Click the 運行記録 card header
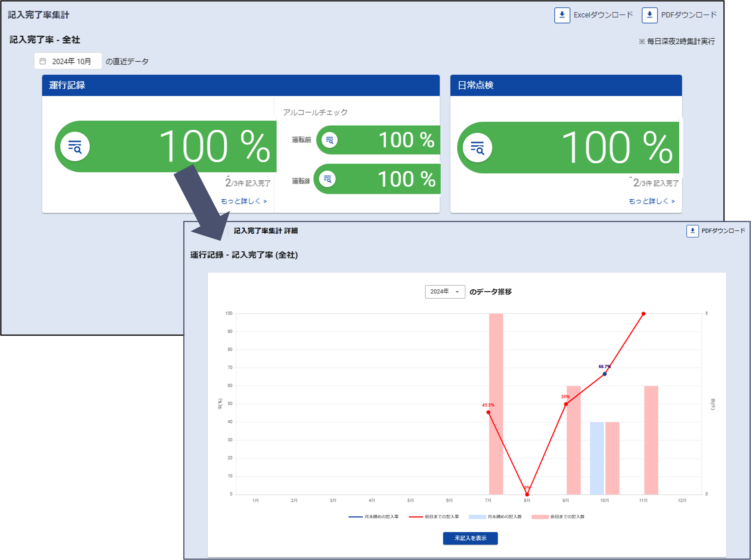751x560 pixels. (241, 85)
